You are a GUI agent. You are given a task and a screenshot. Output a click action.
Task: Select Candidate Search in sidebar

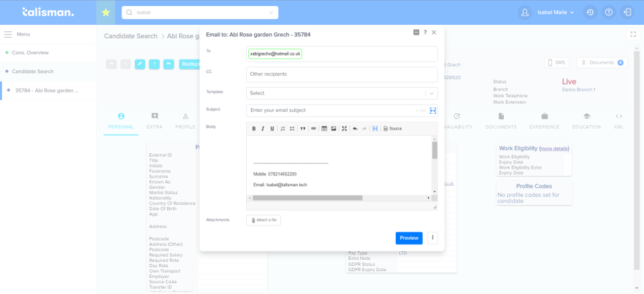point(48,72)
